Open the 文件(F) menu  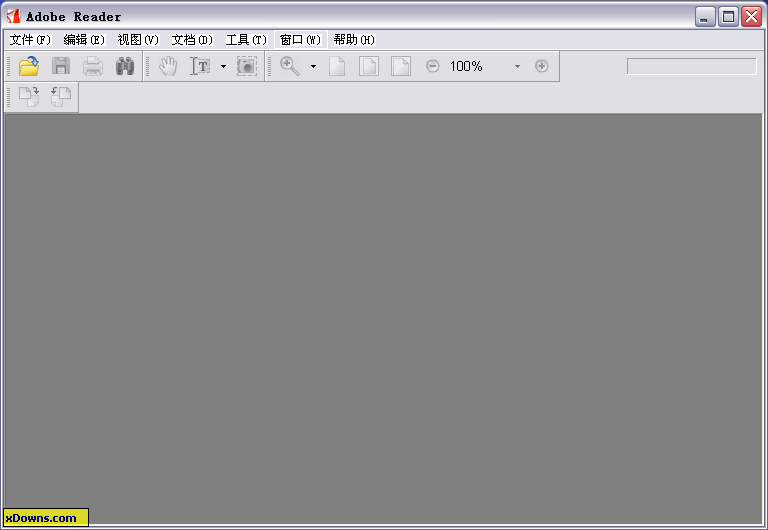point(30,40)
